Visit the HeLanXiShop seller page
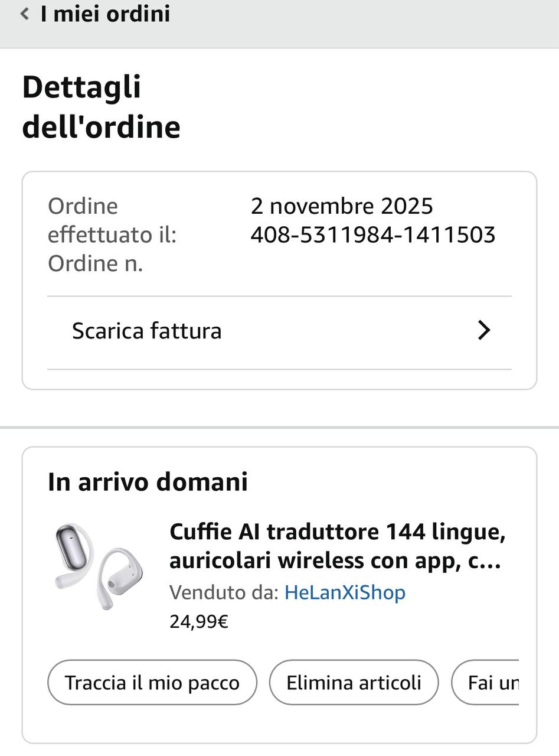The image size is (559, 756). pyautogui.click(x=345, y=592)
